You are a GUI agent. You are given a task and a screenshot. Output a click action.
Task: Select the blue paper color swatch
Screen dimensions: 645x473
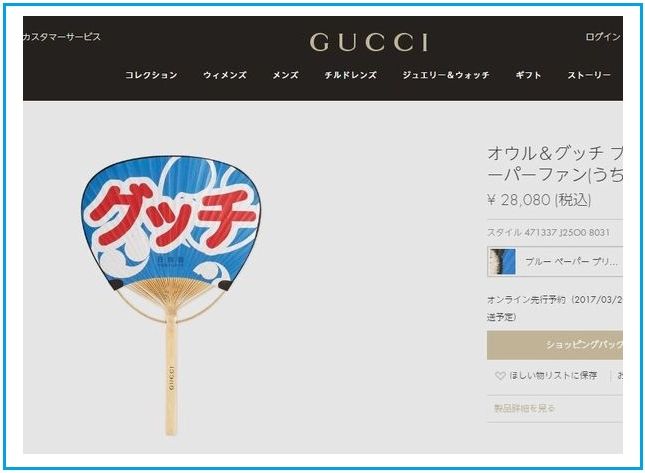pyautogui.click(x=502, y=262)
